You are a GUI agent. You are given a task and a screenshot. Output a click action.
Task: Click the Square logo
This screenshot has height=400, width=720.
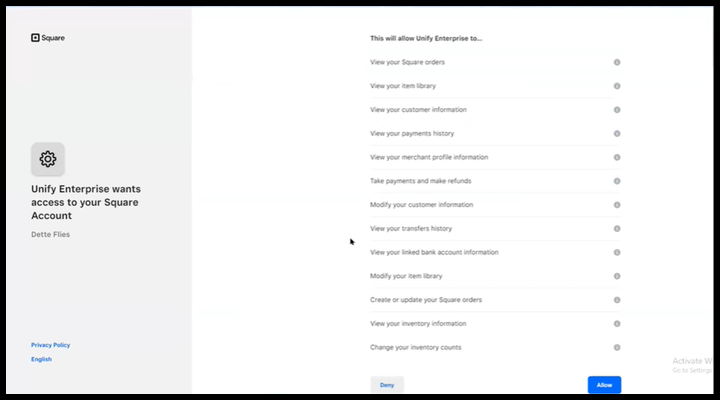47,38
